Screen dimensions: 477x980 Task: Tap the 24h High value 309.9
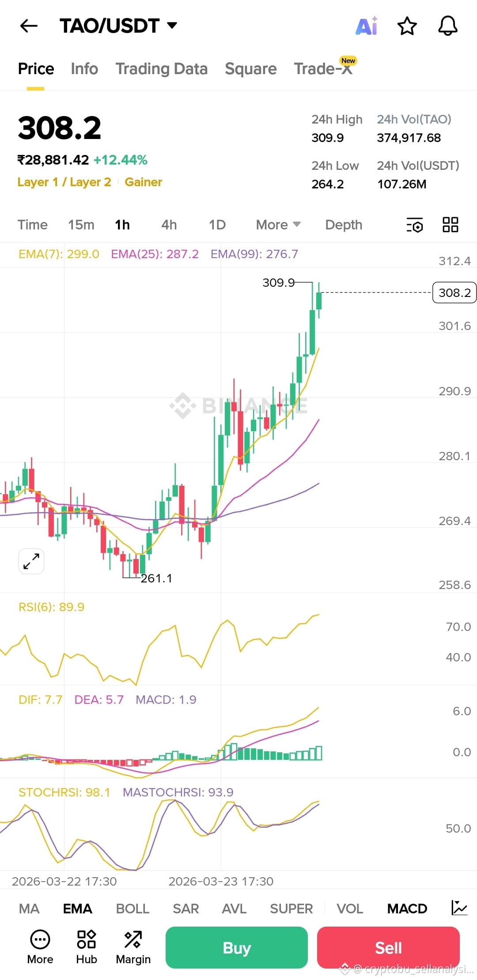pyautogui.click(x=328, y=138)
